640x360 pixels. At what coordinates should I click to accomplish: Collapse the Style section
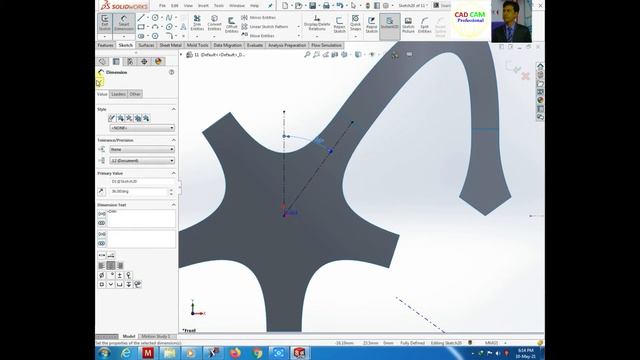point(173,109)
